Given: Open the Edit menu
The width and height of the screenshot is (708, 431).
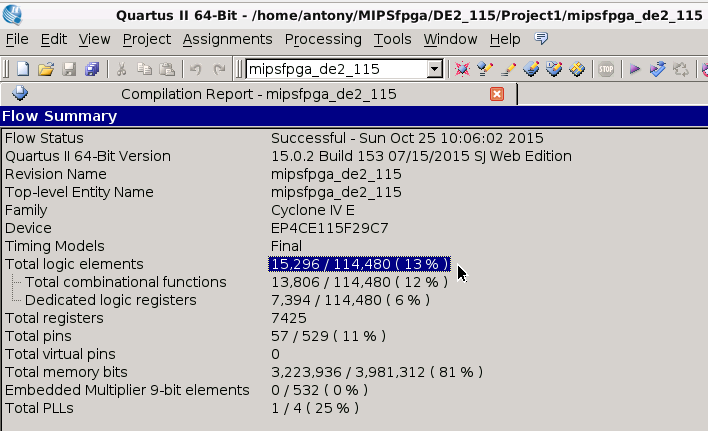Looking at the screenshot, I should coord(54,39).
